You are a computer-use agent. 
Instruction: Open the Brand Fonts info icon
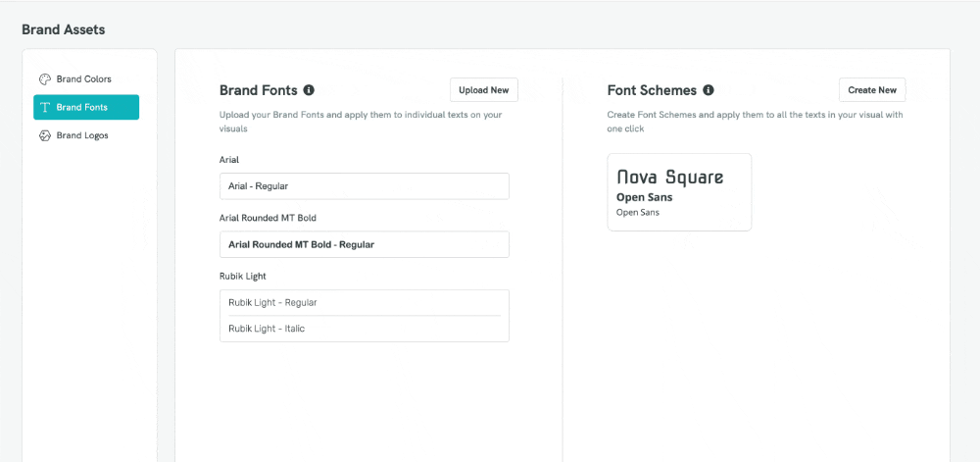(x=308, y=90)
